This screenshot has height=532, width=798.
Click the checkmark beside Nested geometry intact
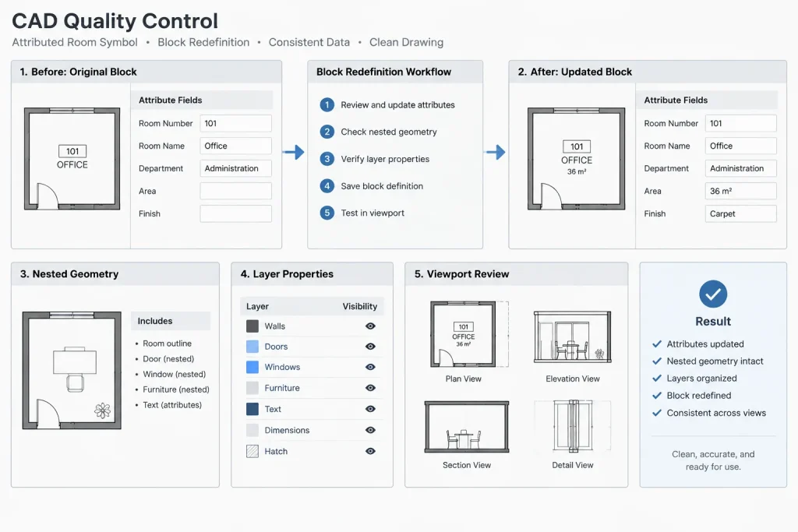point(656,361)
